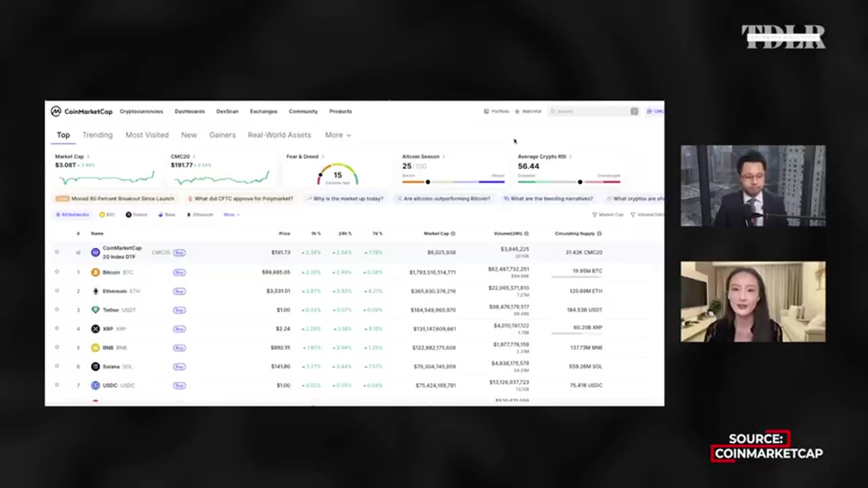Select the BSC network filter
This screenshot has width=868, height=488.
(x=107, y=215)
